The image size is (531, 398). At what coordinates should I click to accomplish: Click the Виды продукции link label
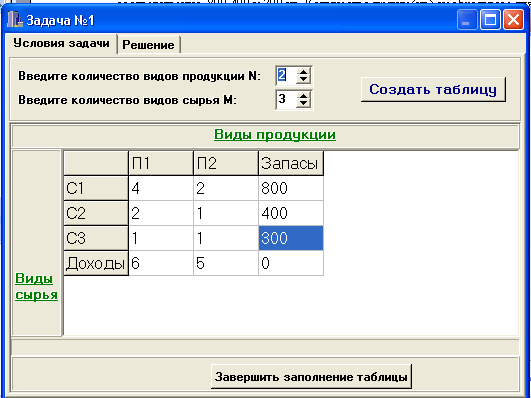tap(275, 134)
